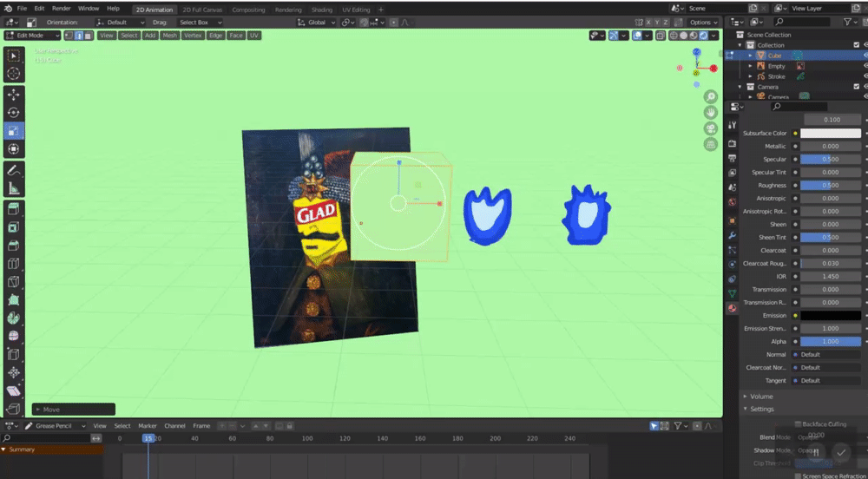This screenshot has width=868, height=479.
Task: Select the Smooth tool
Action: pyautogui.click(x=13, y=337)
